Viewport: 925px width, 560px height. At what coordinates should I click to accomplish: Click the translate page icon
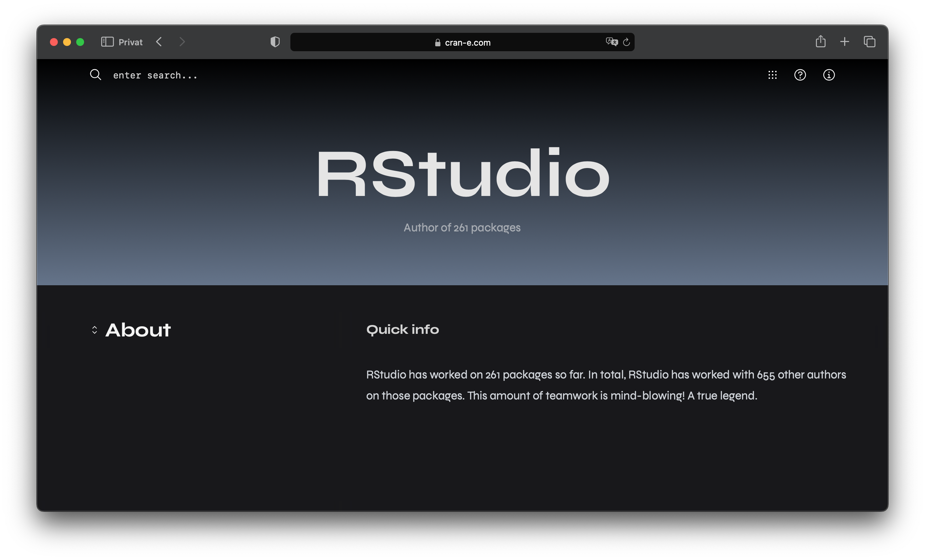click(x=612, y=42)
